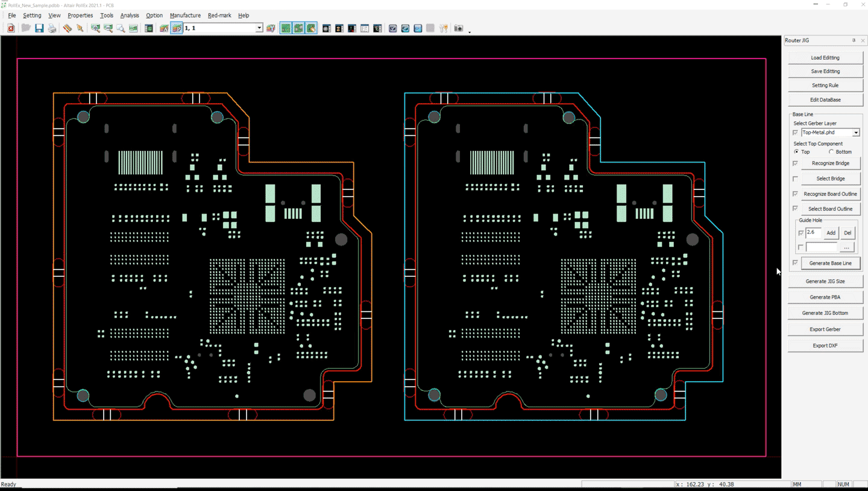Screen dimensions: 868x491
Task: Select the pointer arrow tool icon
Action: click(80, 28)
